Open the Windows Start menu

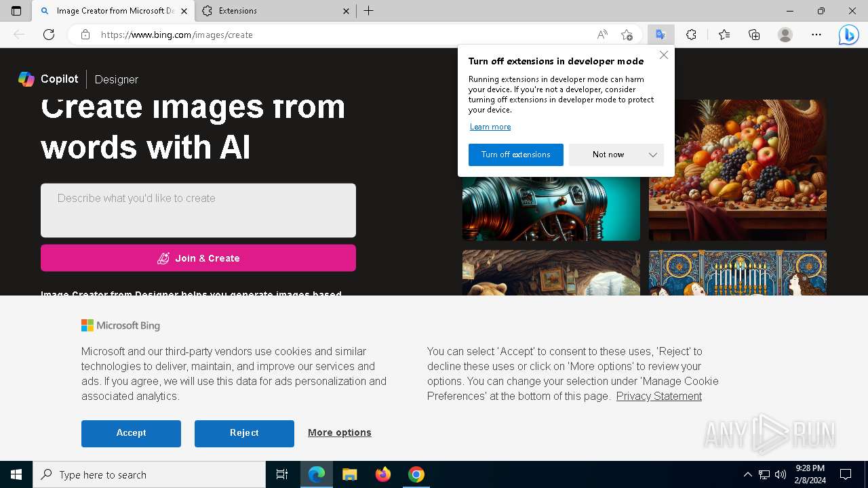click(16, 474)
